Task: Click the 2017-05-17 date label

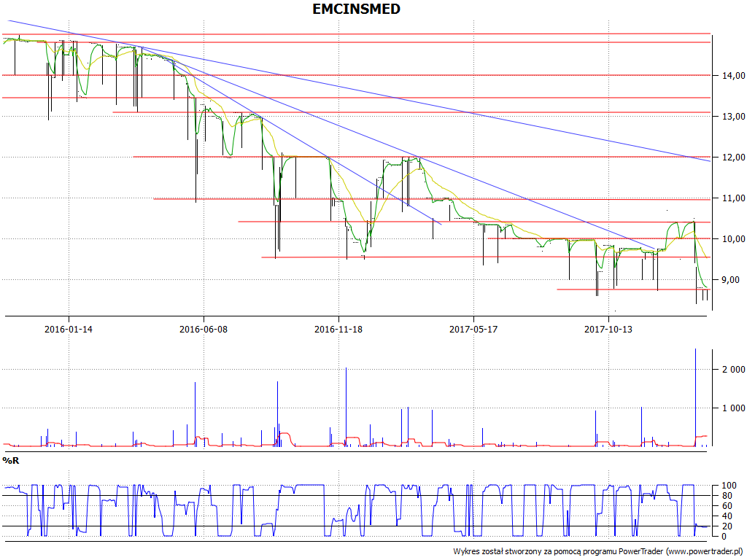Action: pyautogui.click(x=473, y=329)
